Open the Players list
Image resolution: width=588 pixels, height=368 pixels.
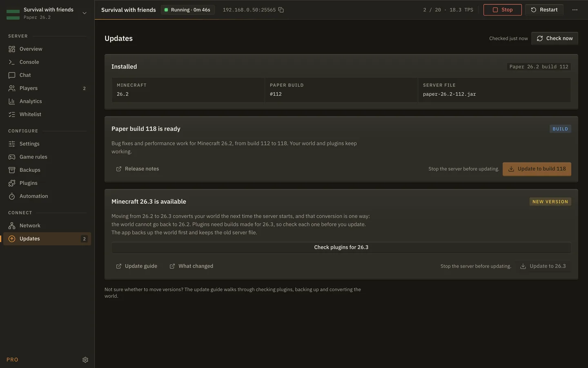point(47,88)
